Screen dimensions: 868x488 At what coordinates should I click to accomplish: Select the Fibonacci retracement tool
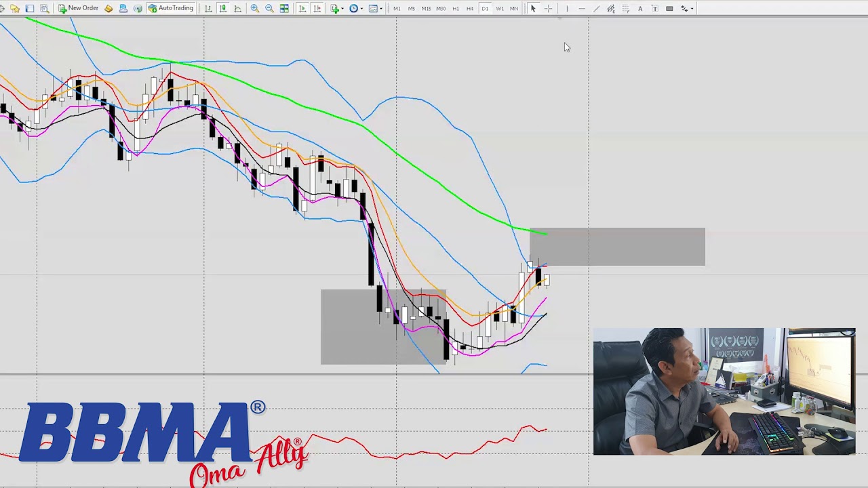pos(625,8)
